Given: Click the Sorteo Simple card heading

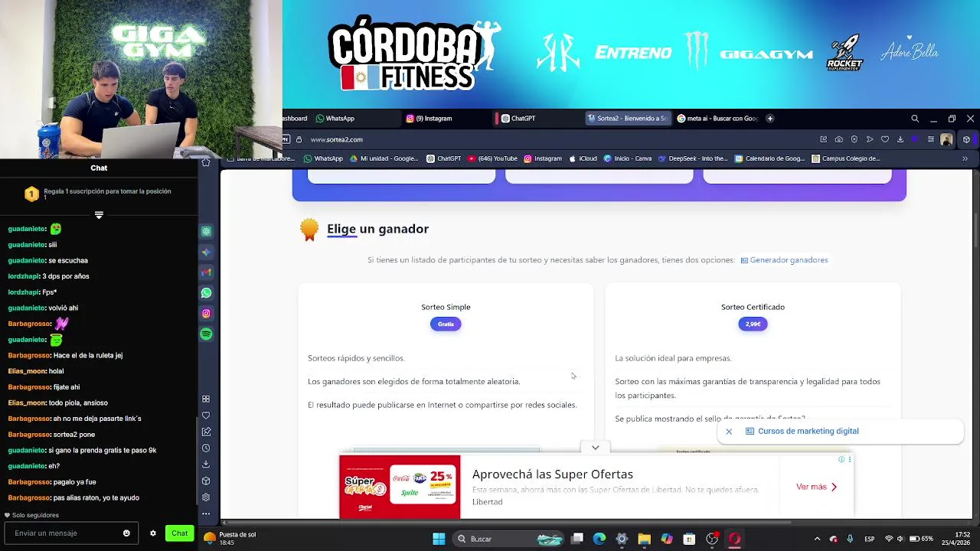Looking at the screenshot, I should tap(446, 307).
